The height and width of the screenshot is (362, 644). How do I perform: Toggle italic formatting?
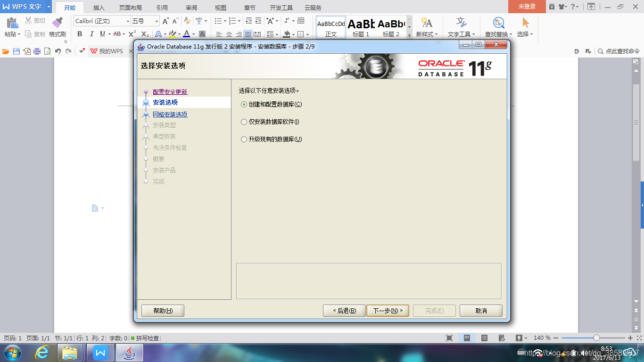[91, 34]
